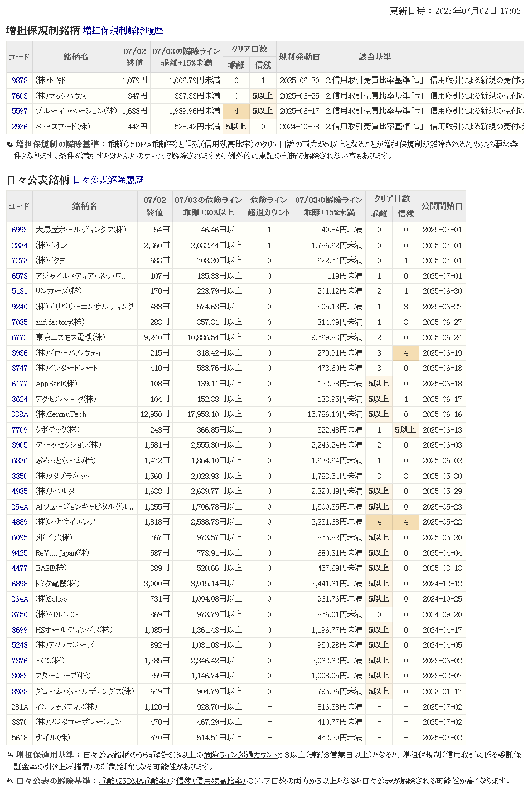This screenshot has height=795, width=532.
Task: Open the 日々公表解除履歴 link
Action: pyautogui.click(x=108, y=180)
